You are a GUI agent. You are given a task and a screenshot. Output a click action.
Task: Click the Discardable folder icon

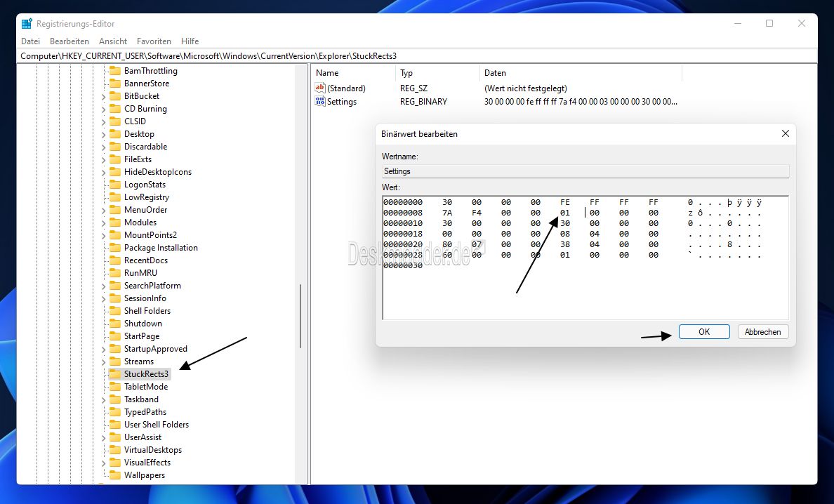click(115, 147)
